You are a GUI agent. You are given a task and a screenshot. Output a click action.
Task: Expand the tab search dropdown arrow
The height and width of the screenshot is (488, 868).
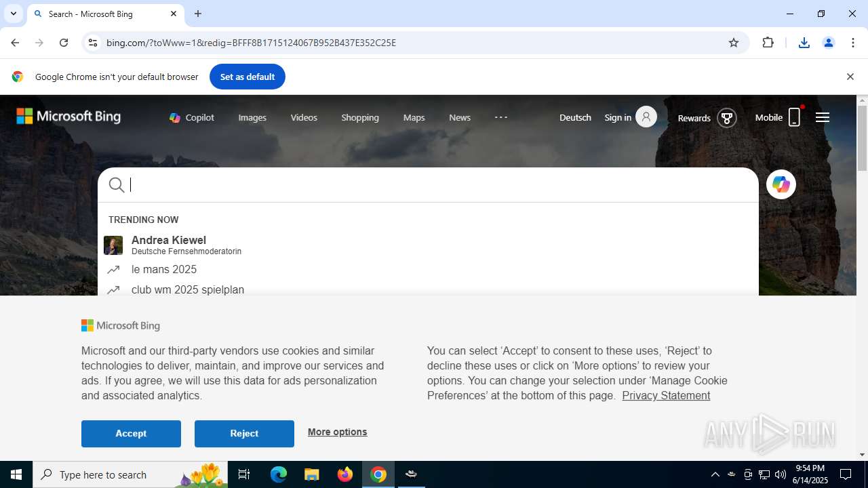(13, 14)
